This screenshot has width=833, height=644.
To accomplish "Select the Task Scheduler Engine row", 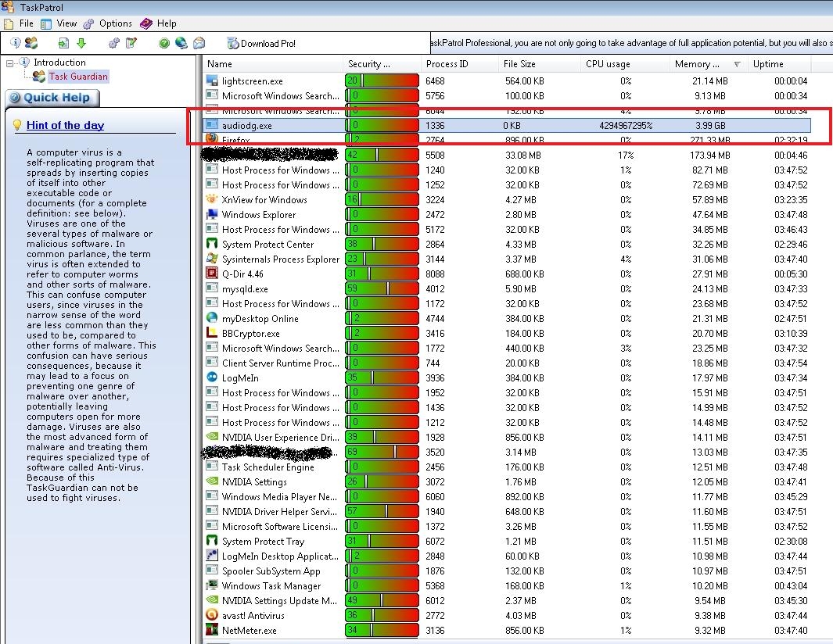I will click(x=508, y=467).
